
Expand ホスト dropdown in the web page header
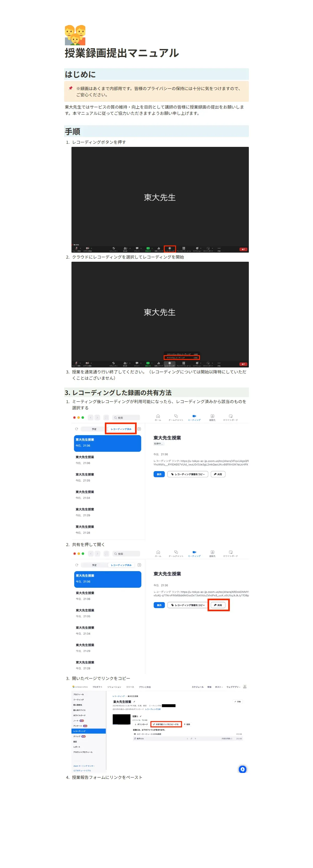219,687
